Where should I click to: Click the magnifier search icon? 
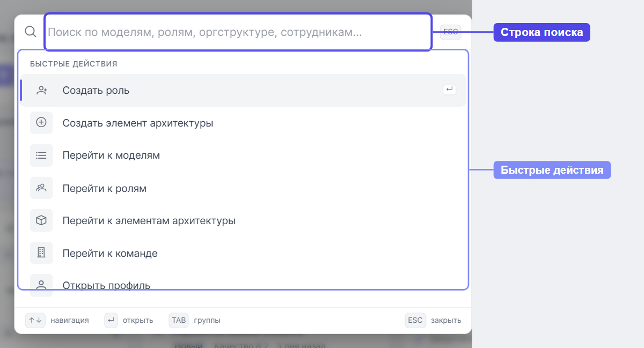click(x=31, y=32)
